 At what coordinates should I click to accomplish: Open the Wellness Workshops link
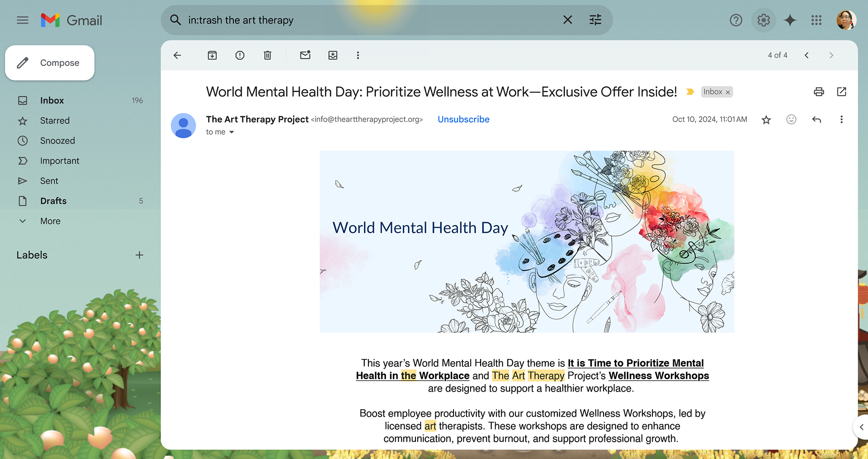659,376
